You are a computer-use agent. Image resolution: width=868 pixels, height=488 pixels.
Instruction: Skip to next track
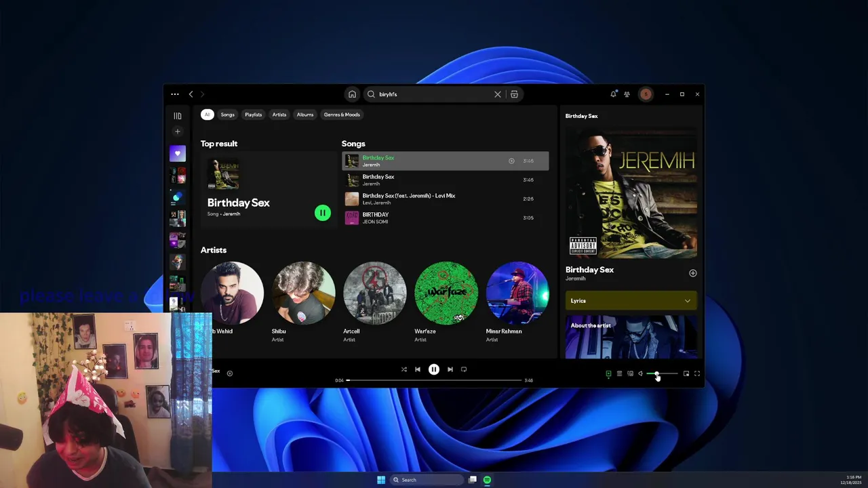(450, 369)
